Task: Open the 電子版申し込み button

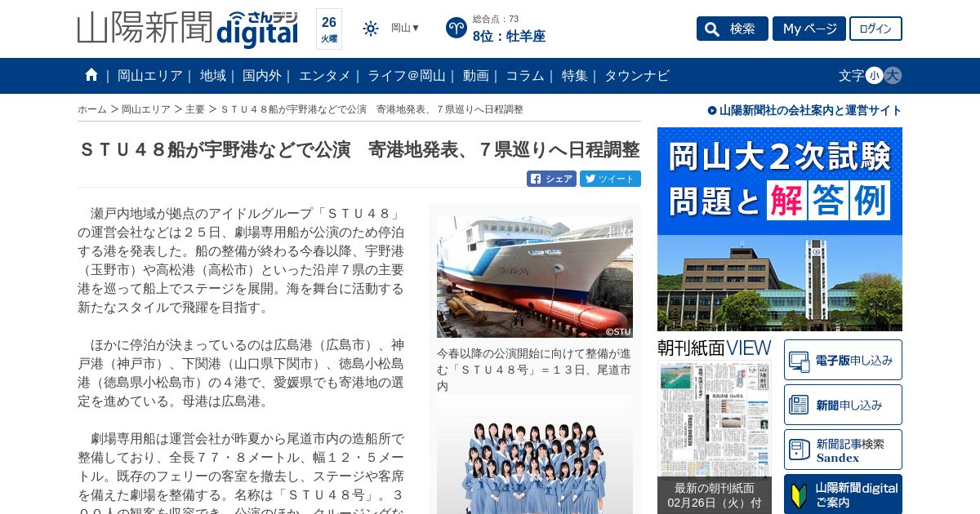Action: tap(843, 360)
